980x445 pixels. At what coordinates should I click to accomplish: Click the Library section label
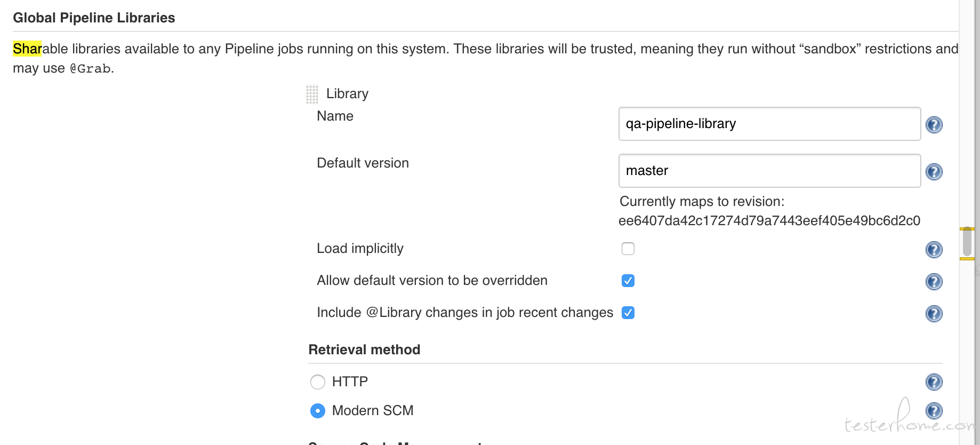coord(347,94)
